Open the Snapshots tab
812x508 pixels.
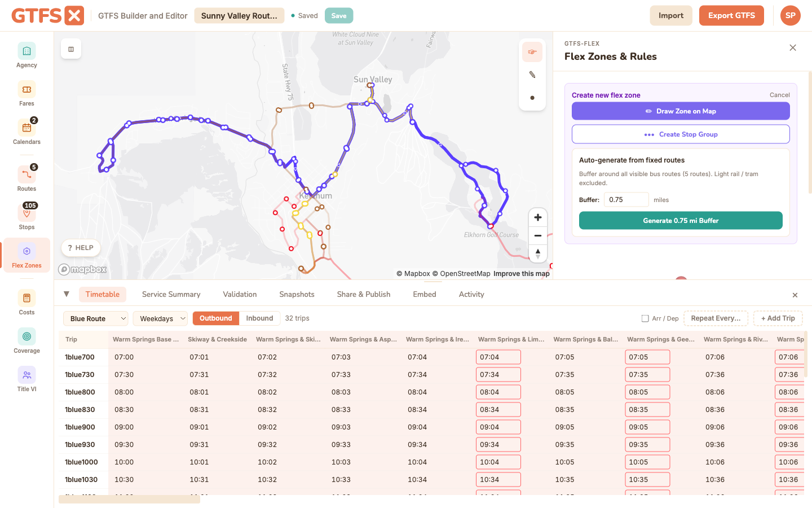click(297, 294)
